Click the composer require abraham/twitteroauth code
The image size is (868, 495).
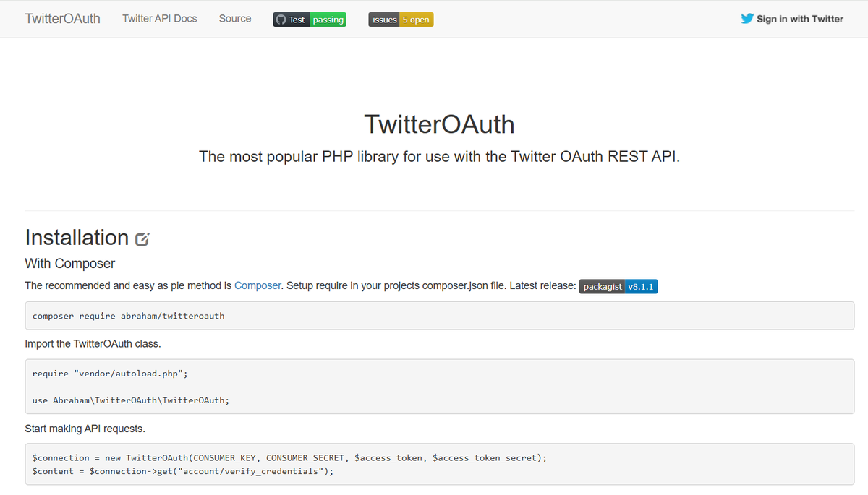coord(129,316)
